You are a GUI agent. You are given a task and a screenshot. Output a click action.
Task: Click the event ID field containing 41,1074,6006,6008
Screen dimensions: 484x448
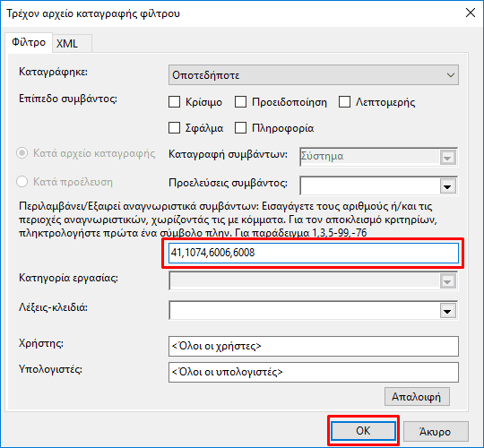[x=314, y=253]
